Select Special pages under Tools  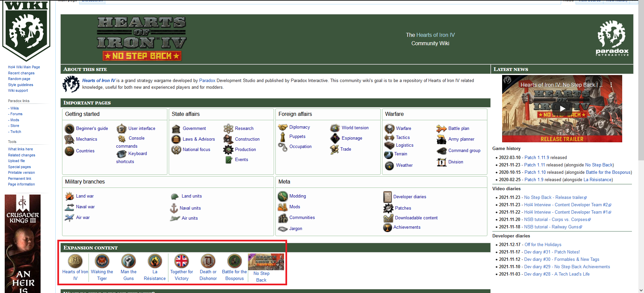(x=19, y=167)
